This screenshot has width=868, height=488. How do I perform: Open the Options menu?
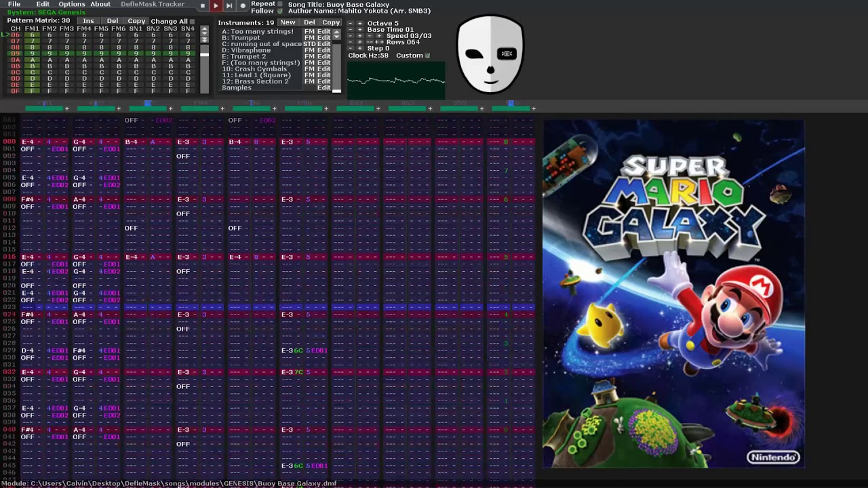click(71, 4)
